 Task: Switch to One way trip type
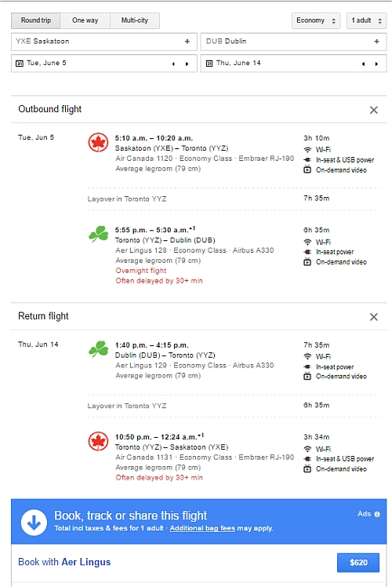point(85,20)
